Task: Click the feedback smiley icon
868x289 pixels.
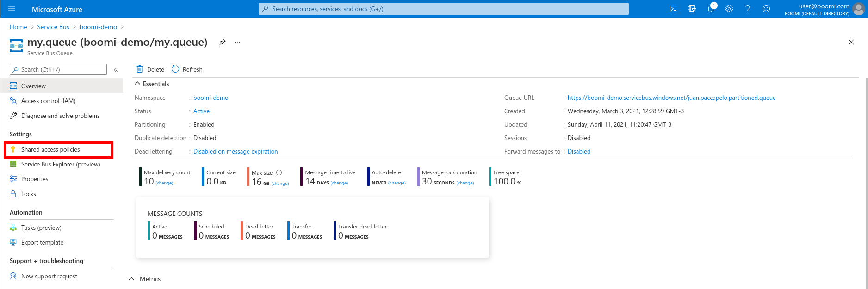Action: [766, 9]
